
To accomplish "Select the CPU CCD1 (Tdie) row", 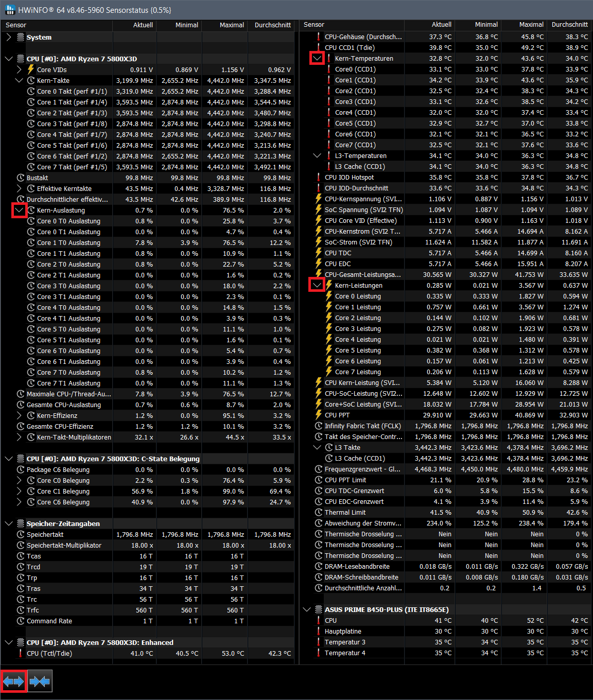I will click(445, 47).
